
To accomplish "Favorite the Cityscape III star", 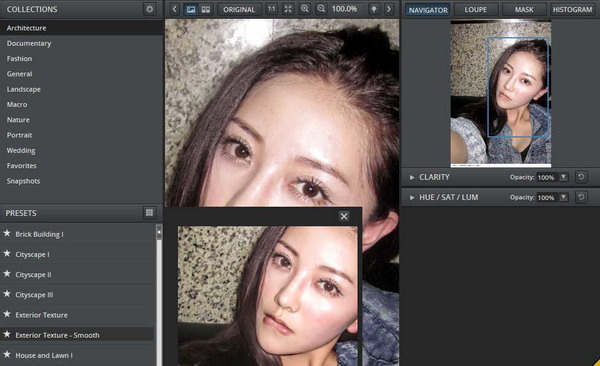I will pyautogui.click(x=7, y=294).
